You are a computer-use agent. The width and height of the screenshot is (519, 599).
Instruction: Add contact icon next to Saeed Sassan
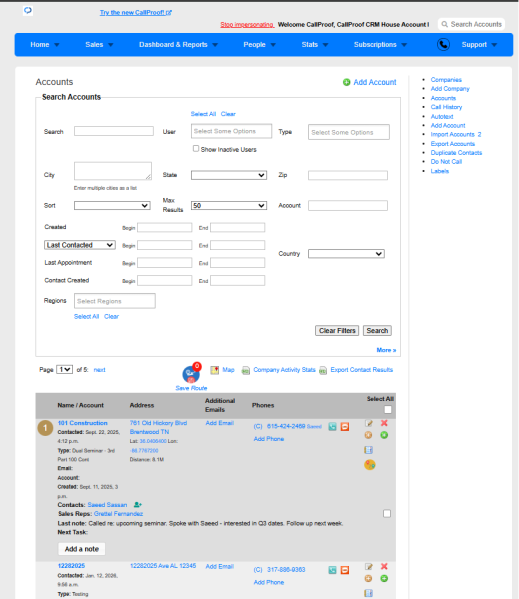tap(138, 505)
